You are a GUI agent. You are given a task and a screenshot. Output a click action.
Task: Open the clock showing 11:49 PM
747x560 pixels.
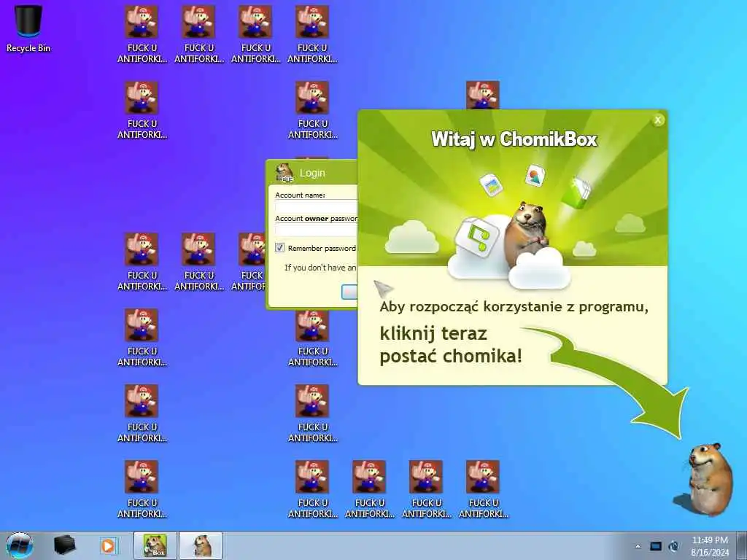[710, 545]
